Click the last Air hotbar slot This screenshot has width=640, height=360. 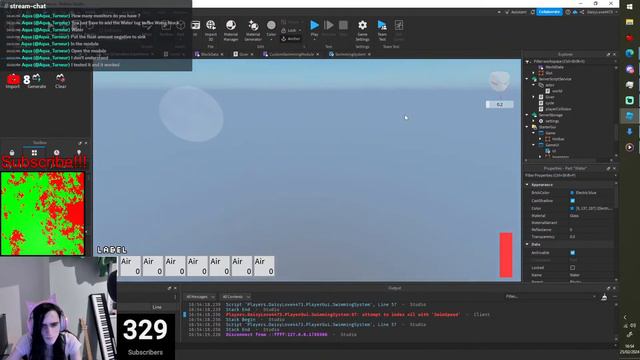point(264,266)
